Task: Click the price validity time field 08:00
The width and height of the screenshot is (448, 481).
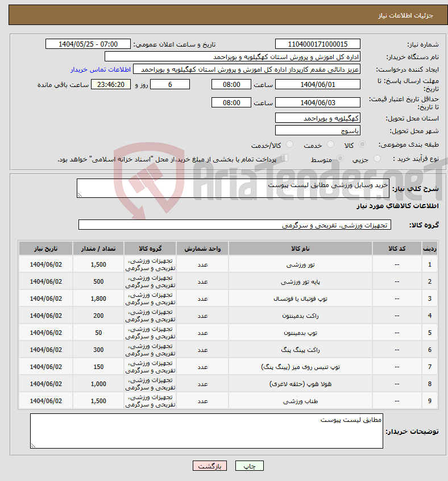Action: tap(231, 103)
